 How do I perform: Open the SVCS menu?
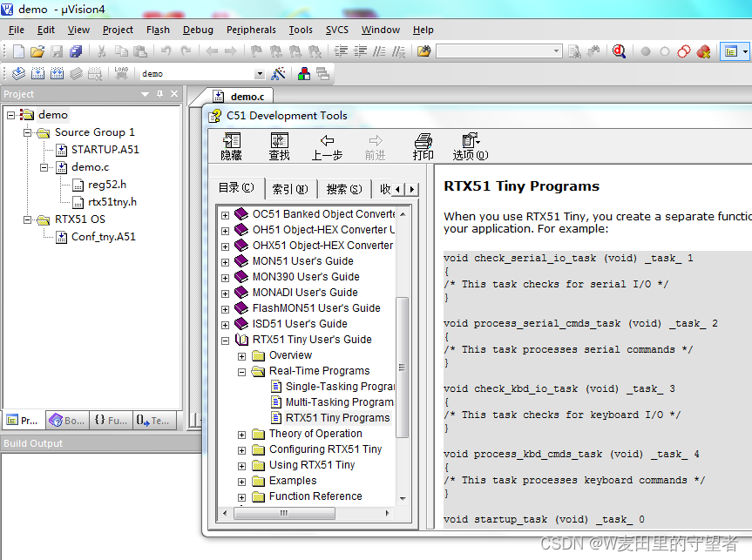tap(336, 30)
